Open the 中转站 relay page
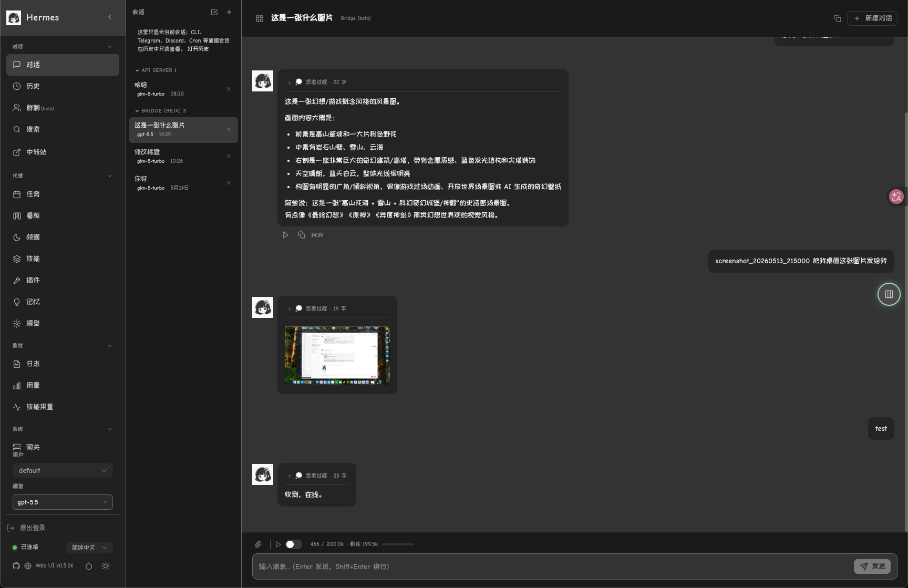 point(63,152)
